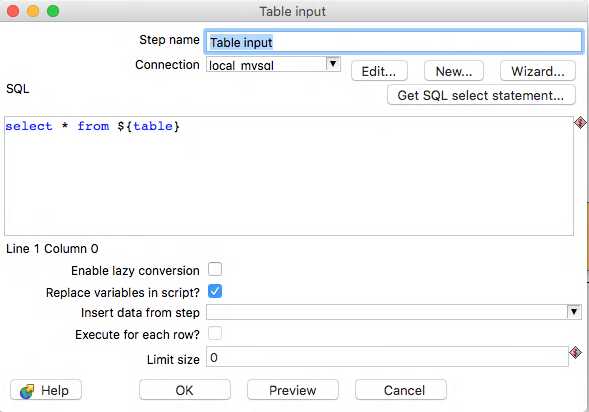Click the 'Line 1 Column 0' status text
Image resolution: width=589 pixels, height=412 pixels.
[x=52, y=249]
